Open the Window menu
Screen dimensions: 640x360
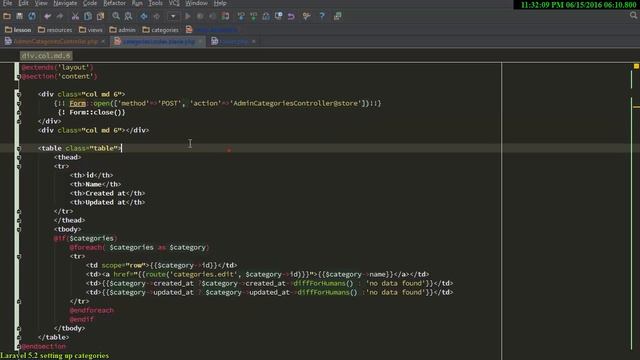click(x=196, y=3)
